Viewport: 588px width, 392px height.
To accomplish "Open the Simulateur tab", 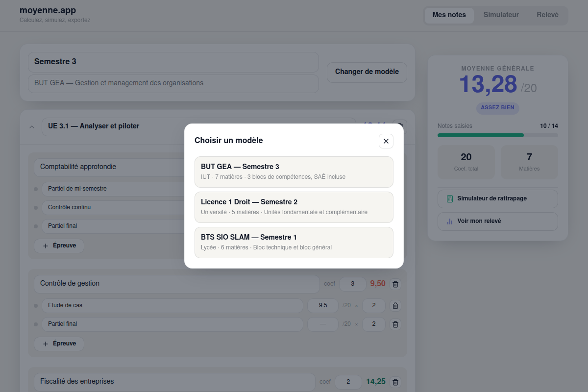I will [501, 15].
